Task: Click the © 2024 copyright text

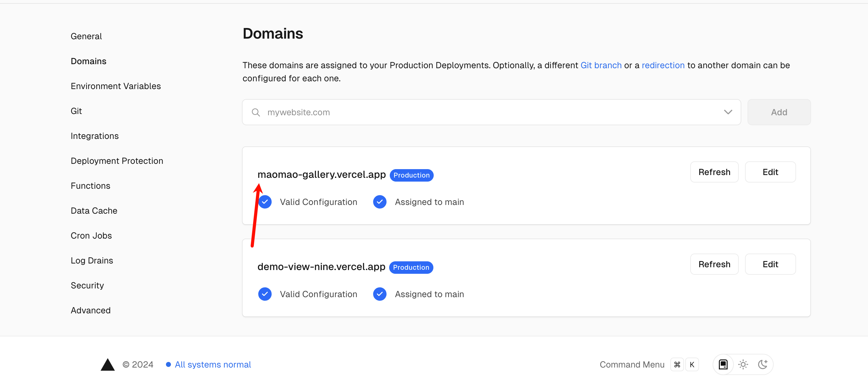Action: tap(138, 364)
